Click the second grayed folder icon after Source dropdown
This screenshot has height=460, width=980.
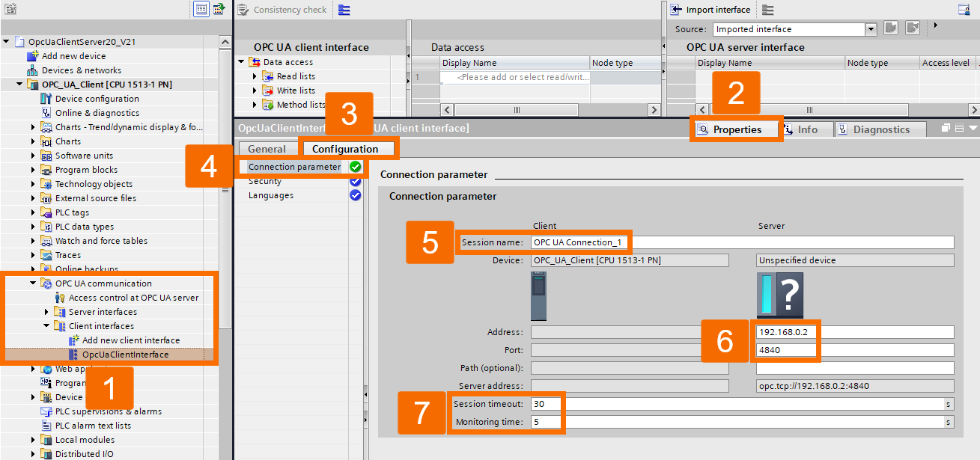point(912,28)
